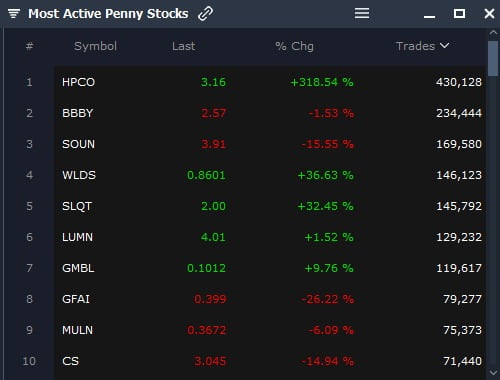Select the CS symbol
The height and width of the screenshot is (380, 500).
click(x=70, y=361)
